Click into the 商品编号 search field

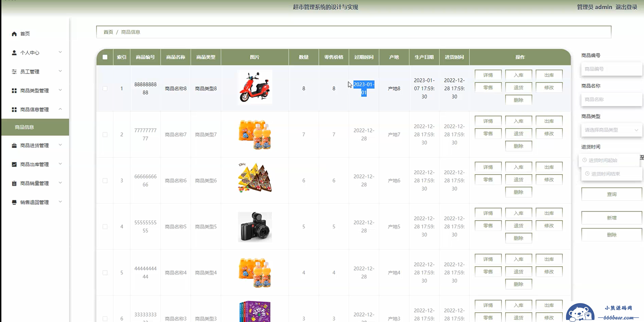click(x=612, y=69)
